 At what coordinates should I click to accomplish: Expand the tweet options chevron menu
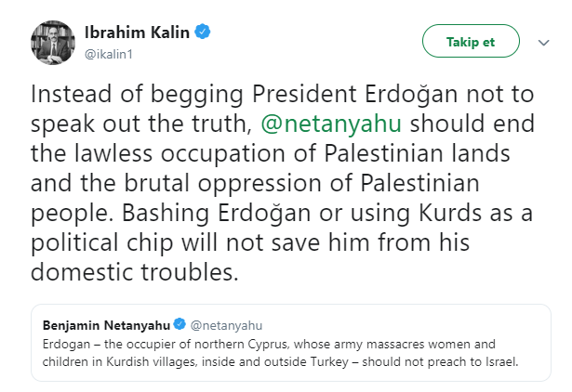pyautogui.click(x=544, y=43)
